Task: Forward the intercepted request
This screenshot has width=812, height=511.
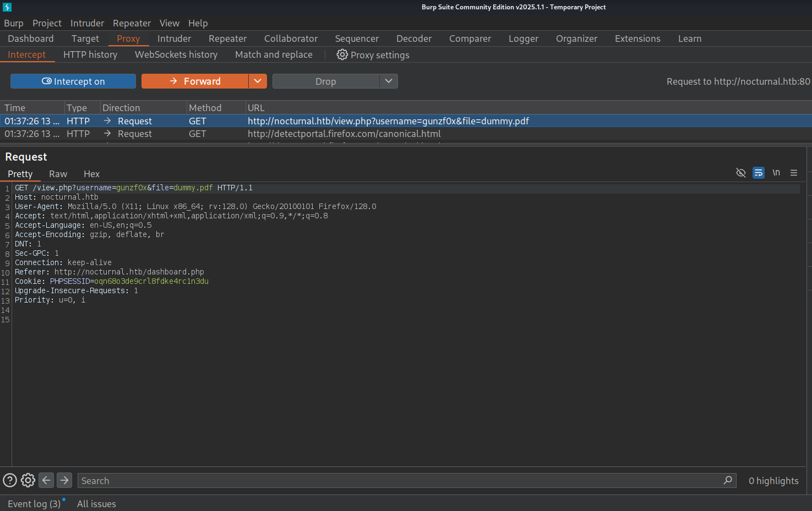Action: pos(195,81)
